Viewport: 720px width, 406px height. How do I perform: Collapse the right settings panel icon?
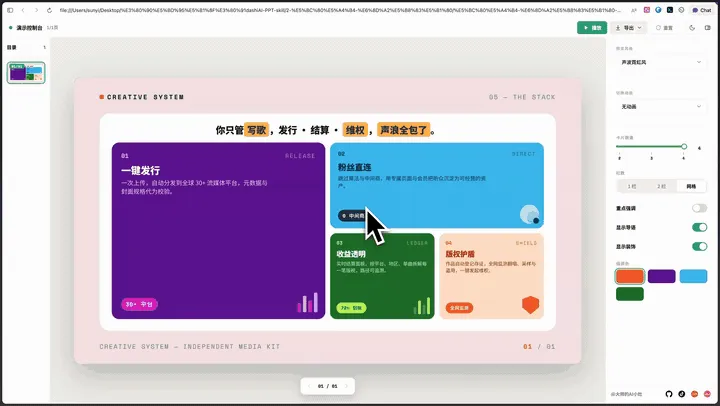tap(708, 28)
